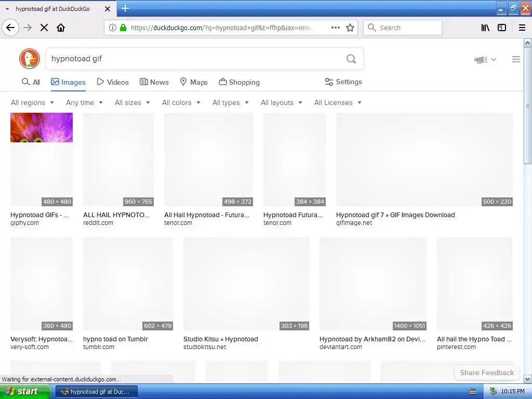Open the News results tab
Image resolution: width=532 pixels, height=399 pixels.
click(154, 82)
